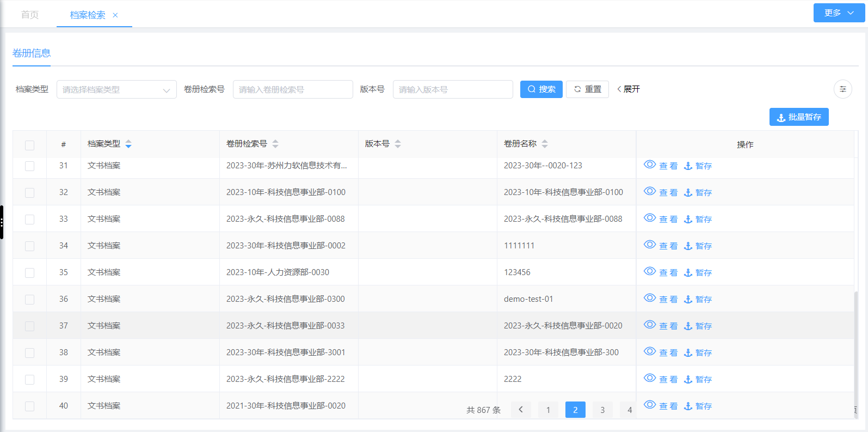Select row 34 checkbox

29,246
